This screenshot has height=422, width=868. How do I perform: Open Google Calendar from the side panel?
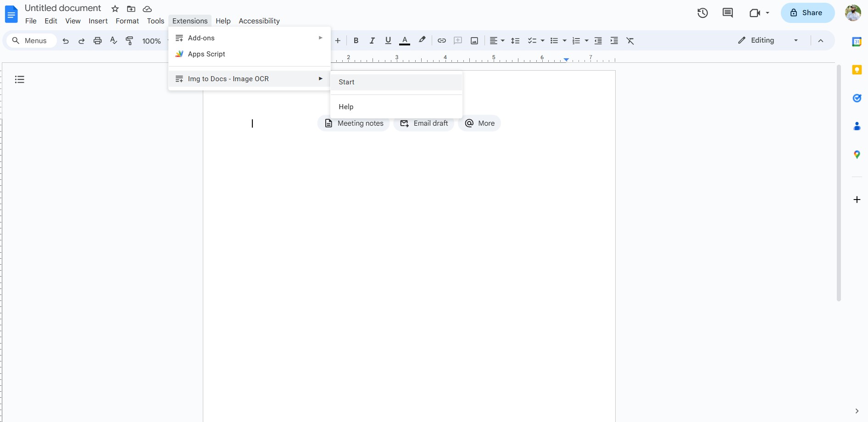857,41
